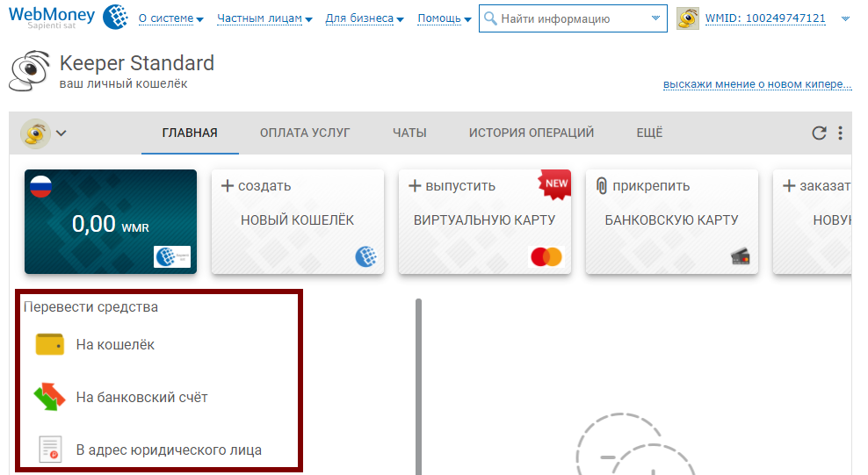Click the red-green arrows bank transfer icon
This screenshot has width=868, height=475.
coord(50,397)
